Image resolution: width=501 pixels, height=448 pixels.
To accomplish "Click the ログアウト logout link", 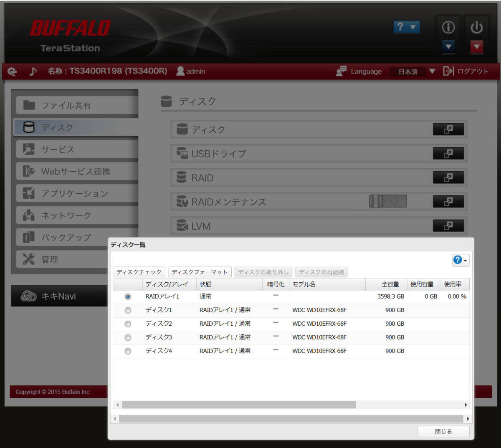I will pyautogui.click(x=466, y=71).
